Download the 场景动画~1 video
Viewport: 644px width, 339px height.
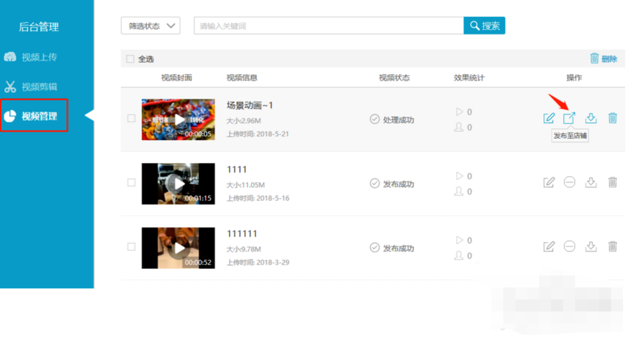pos(591,118)
